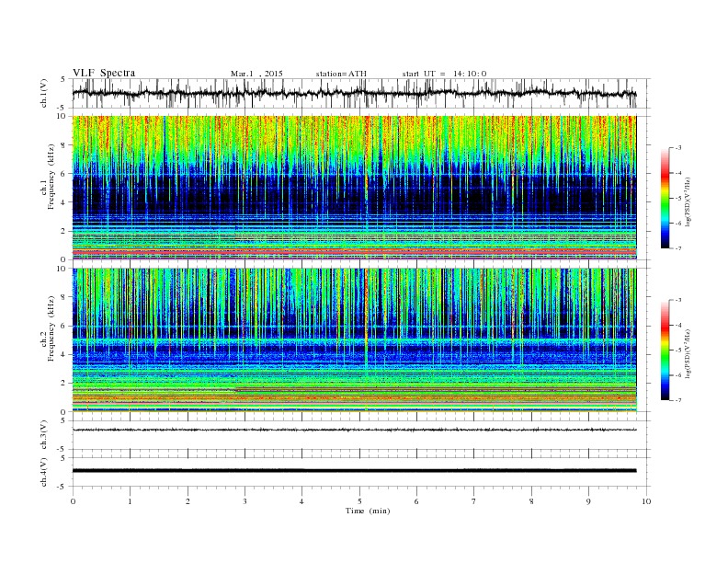Click the thick ch.4 voltage trace

coord(354,471)
